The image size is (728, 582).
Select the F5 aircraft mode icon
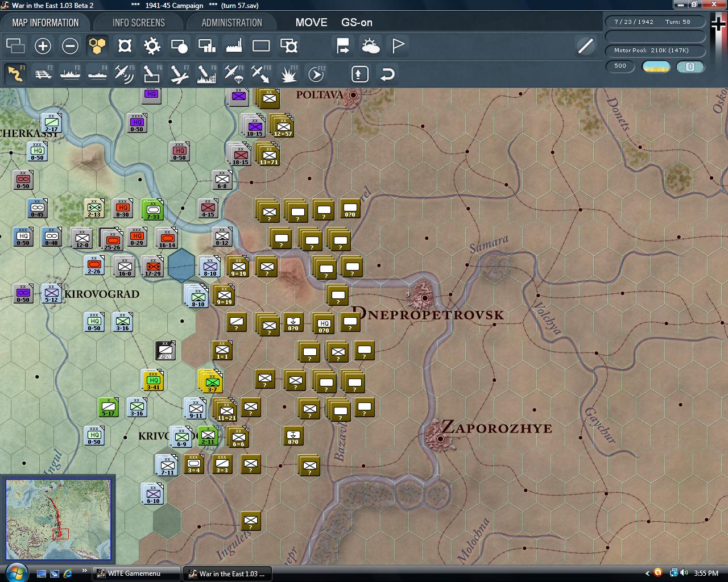point(125,74)
